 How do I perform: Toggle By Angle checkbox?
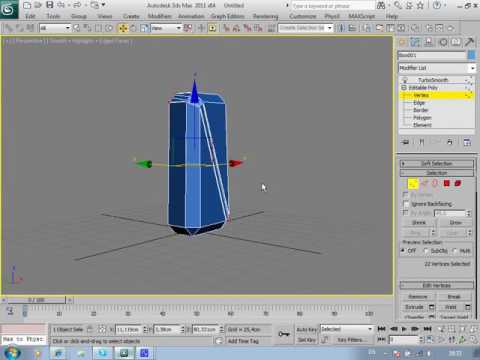pos(406,213)
